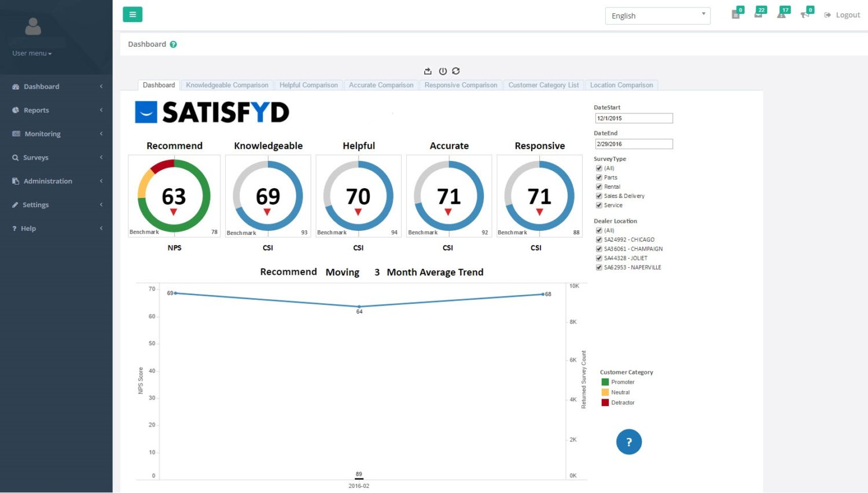This screenshot has width=868, height=493.
Task: Click the blue round question mark button
Action: (x=629, y=442)
